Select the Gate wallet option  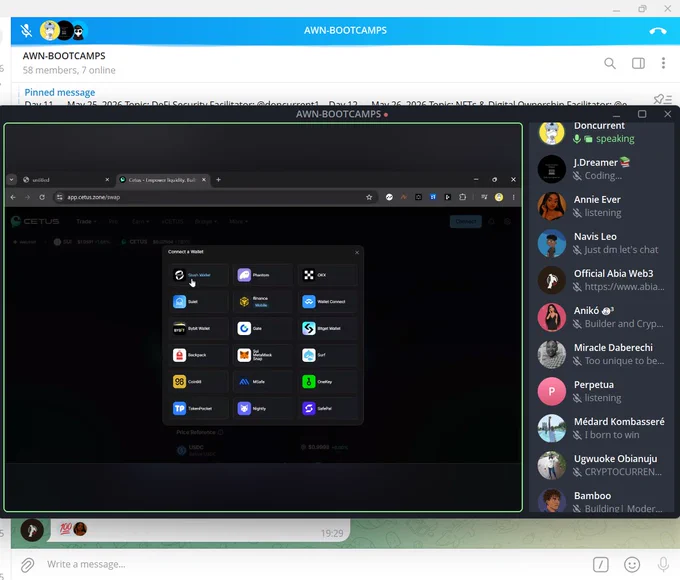[262, 328]
